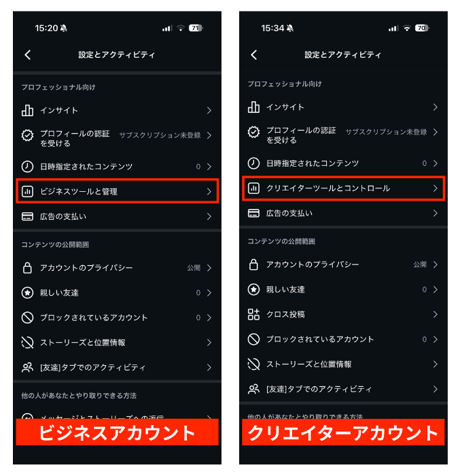The width and height of the screenshot is (462, 476).
Task: Click the lock icon for アカウントのプライバシー on the right screen
Action: (x=253, y=265)
